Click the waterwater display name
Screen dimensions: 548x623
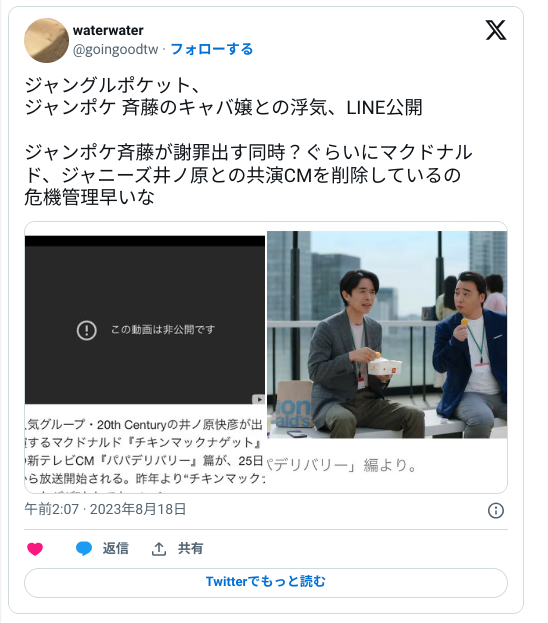tap(108, 30)
